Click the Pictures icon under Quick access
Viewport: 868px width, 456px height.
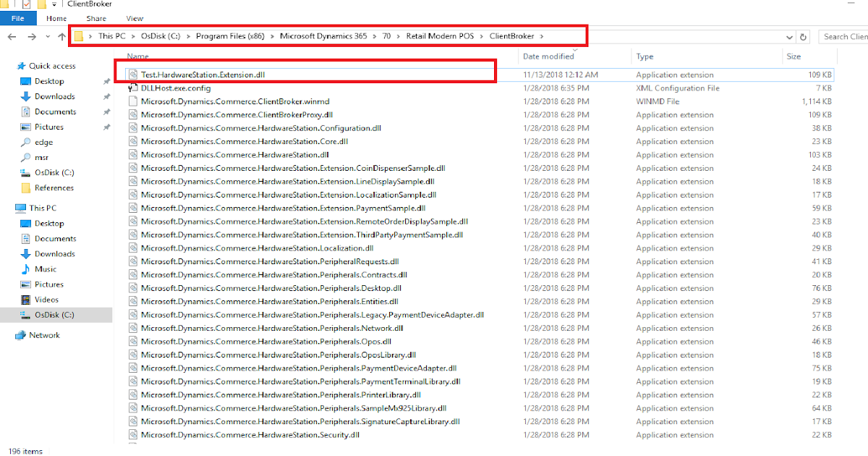(x=25, y=127)
